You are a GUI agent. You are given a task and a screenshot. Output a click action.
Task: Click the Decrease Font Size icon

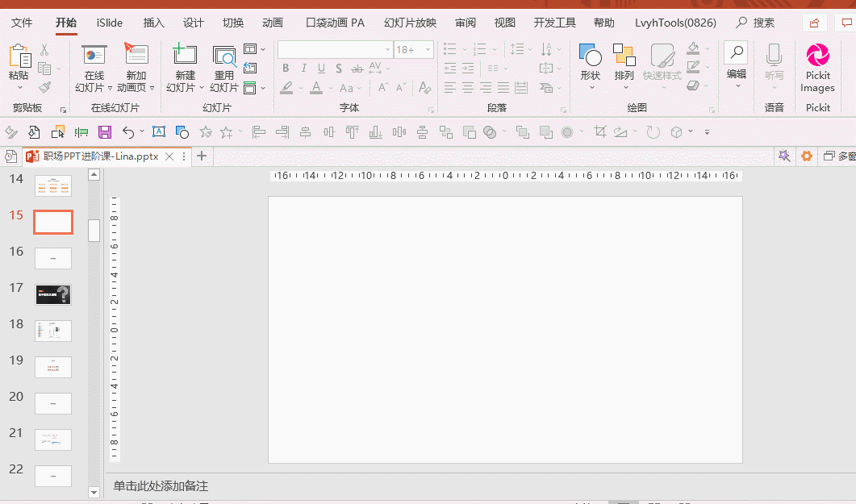tap(401, 87)
